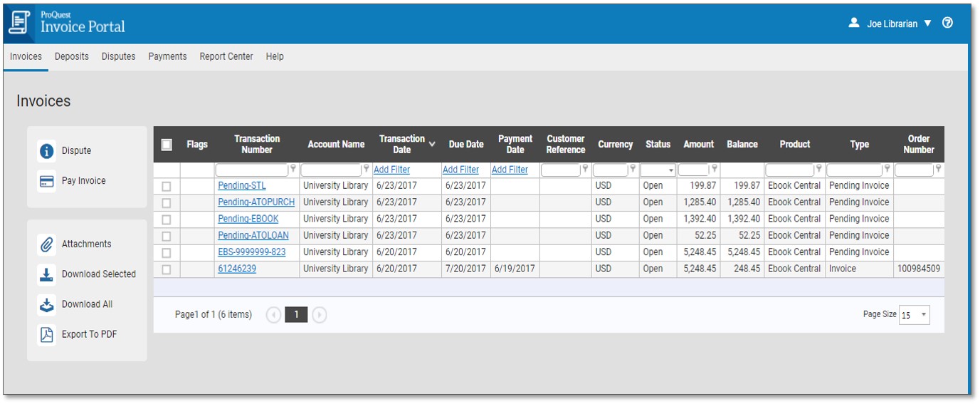Click the Account Name filter input field

pos(330,170)
